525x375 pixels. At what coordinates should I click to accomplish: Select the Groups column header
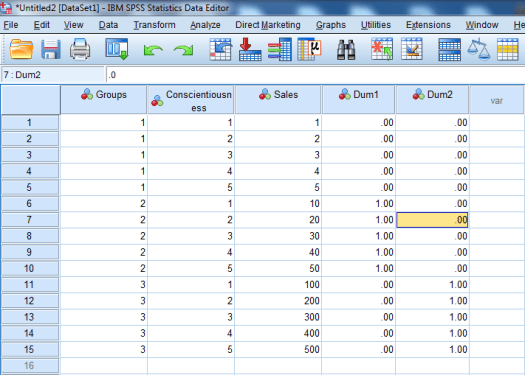[x=104, y=100]
